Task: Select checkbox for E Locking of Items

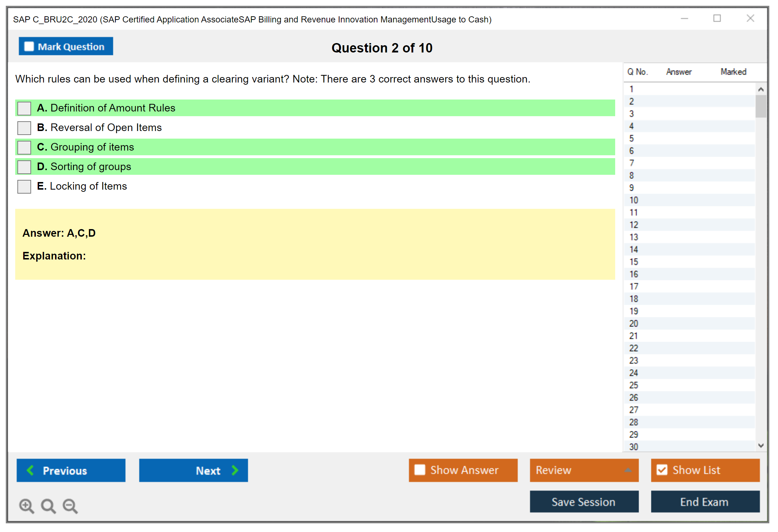Action: 24,186
